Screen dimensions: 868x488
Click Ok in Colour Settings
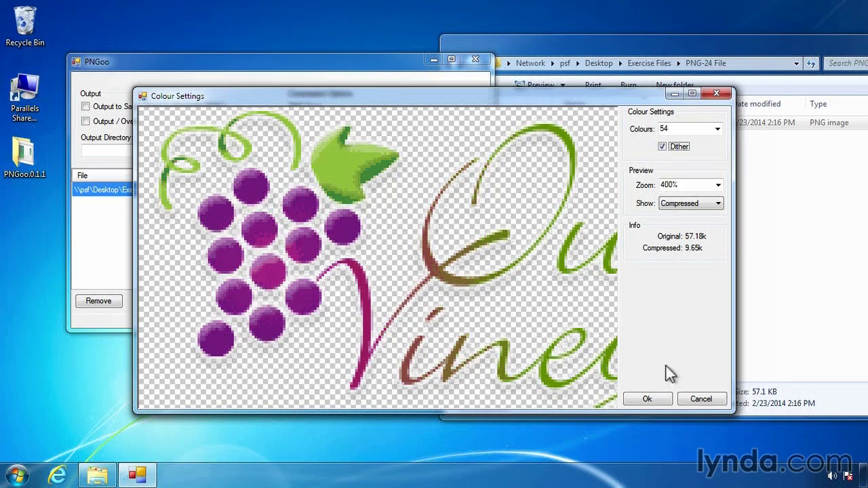pyautogui.click(x=648, y=399)
